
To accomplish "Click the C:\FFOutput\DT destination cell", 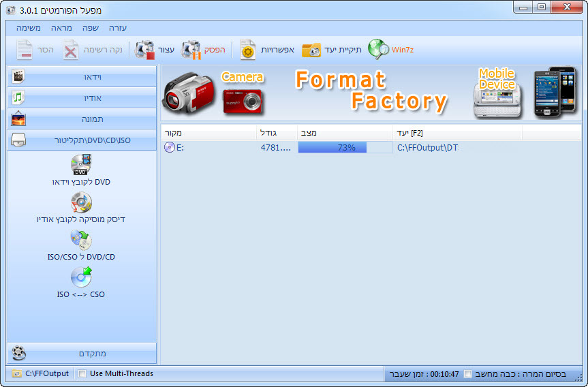I will pyautogui.click(x=427, y=147).
